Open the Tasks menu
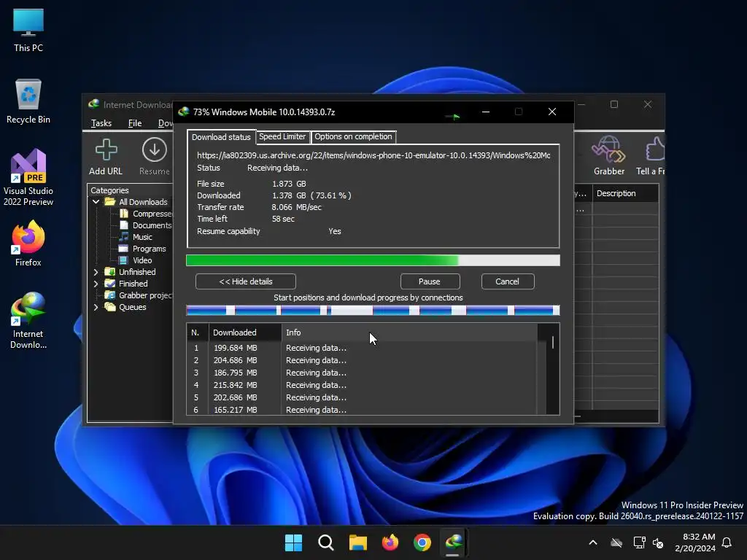This screenshot has width=747, height=560. pyautogui.click(x=101, y=123)
